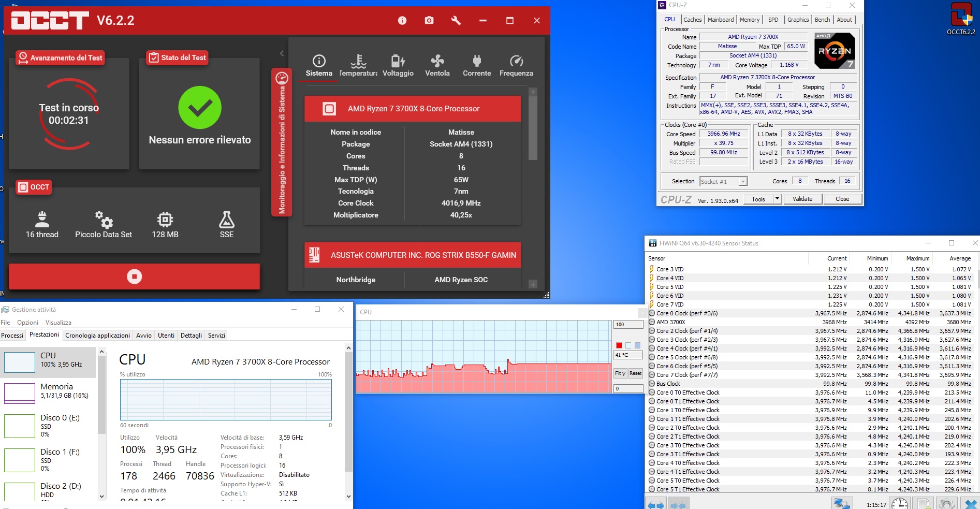Click the Tools button in CPU-Z
The image size is (980, 509).
[758, 199]
